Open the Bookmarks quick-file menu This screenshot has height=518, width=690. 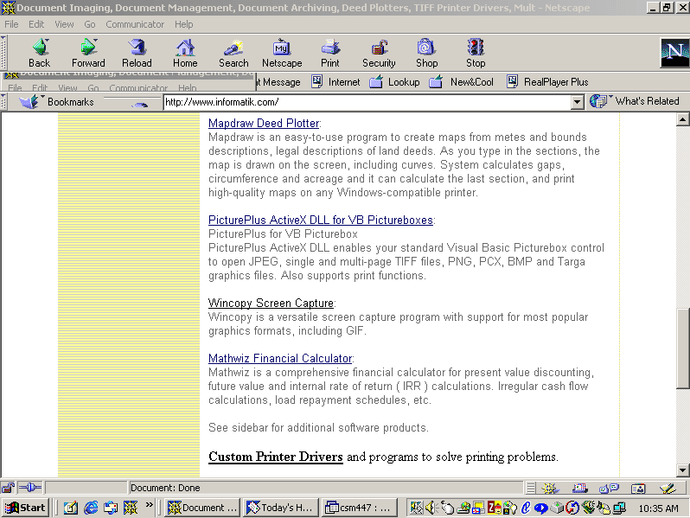57,102
